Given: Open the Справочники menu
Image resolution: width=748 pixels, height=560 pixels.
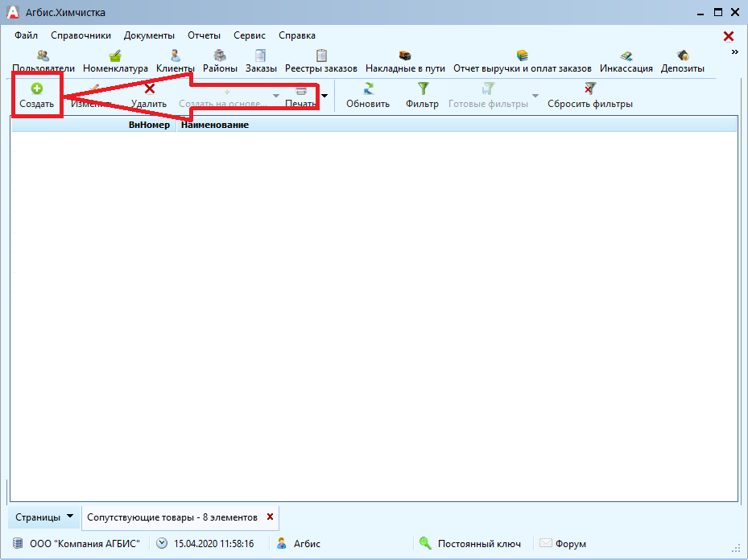Looking at the screenshot, I should coord(81,35).
